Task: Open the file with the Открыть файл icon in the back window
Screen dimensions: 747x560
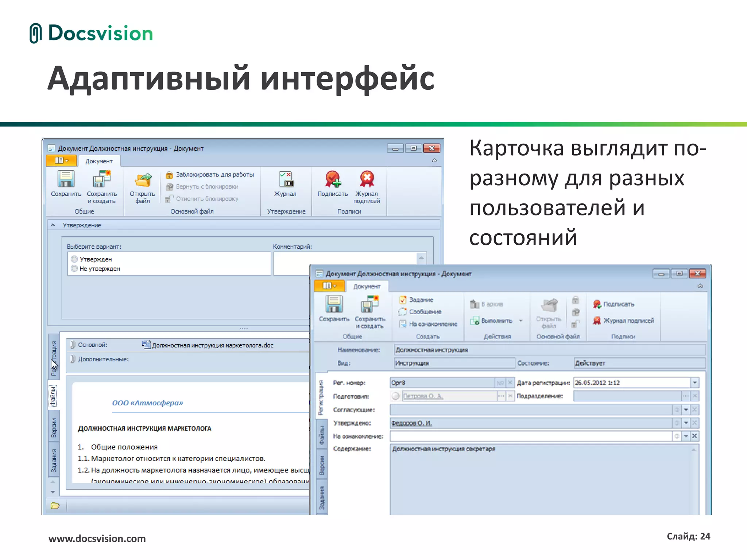Action: (143, 181)
